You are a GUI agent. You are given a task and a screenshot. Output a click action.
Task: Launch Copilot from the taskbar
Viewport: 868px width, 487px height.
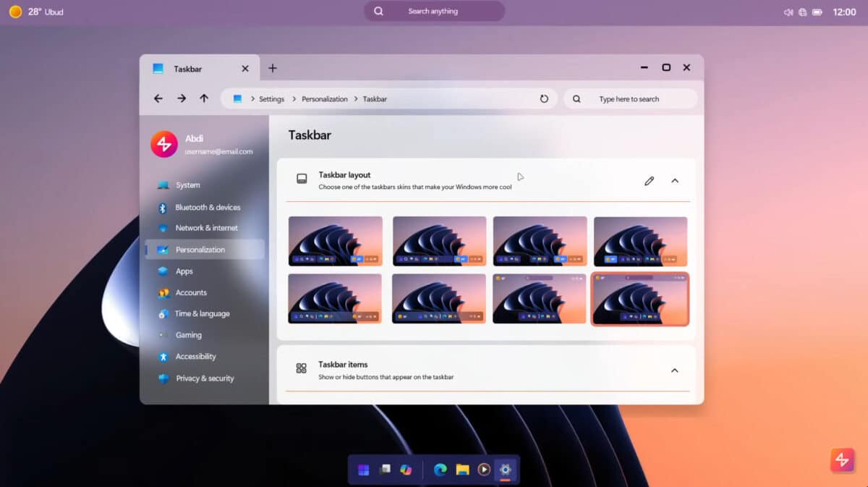click(x=406, y=470)
